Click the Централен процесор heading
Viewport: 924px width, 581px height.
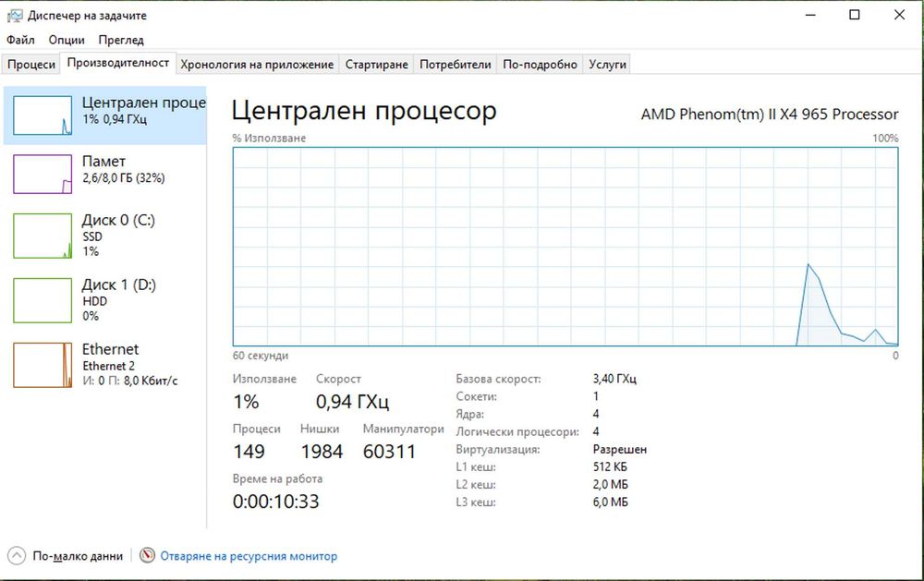tap(364, 111)
